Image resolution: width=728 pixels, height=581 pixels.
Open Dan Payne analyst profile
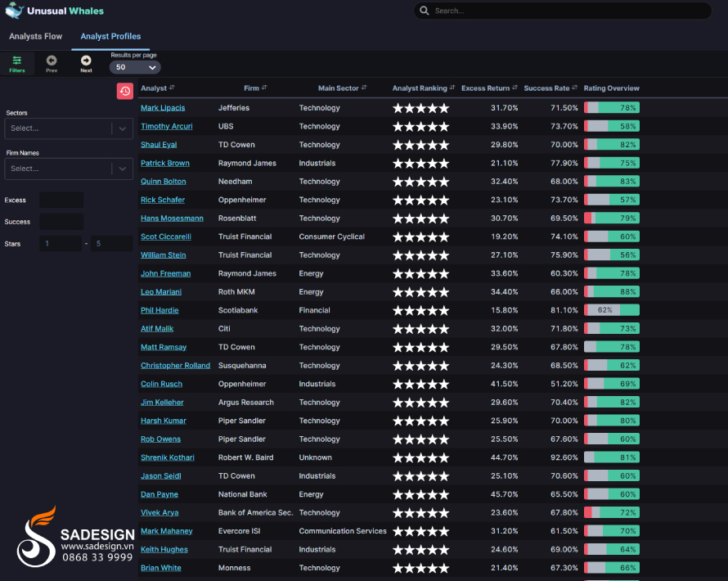coord(160,494)
